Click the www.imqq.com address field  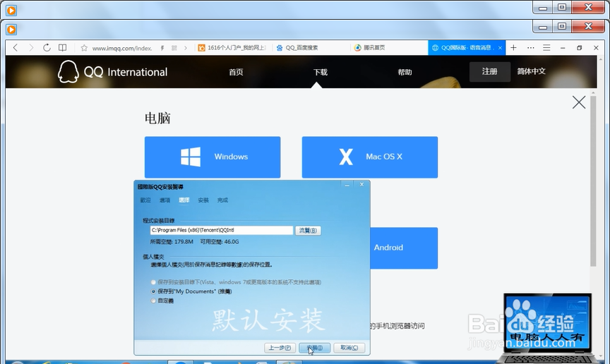pyautogui.click(x=122, y=48)
